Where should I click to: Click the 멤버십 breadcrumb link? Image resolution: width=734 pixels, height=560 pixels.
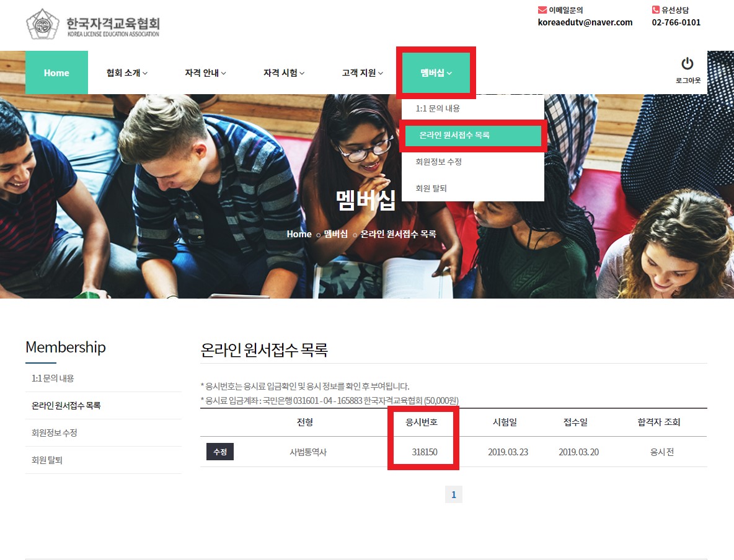pyautogui.click(x=336, y=234)
